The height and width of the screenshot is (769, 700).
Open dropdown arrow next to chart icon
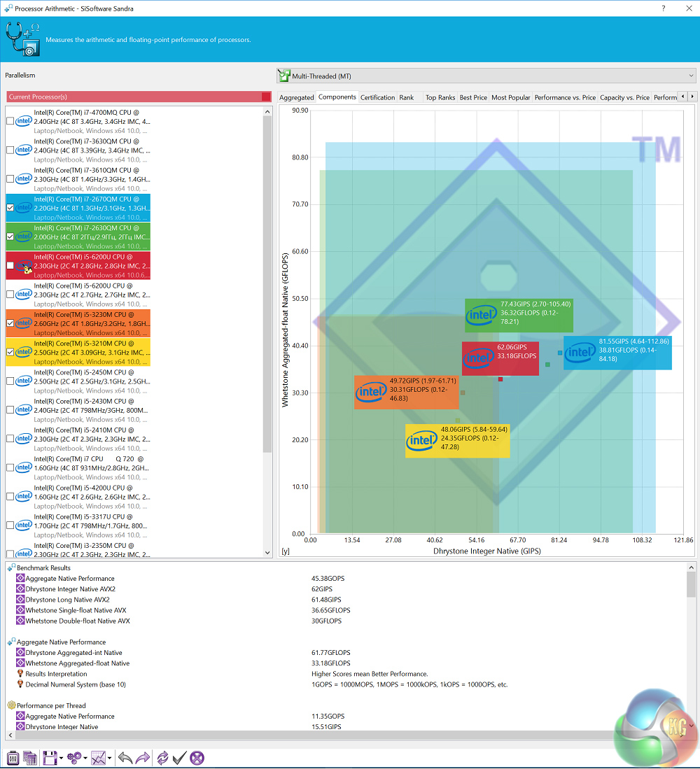coord(109,759)
